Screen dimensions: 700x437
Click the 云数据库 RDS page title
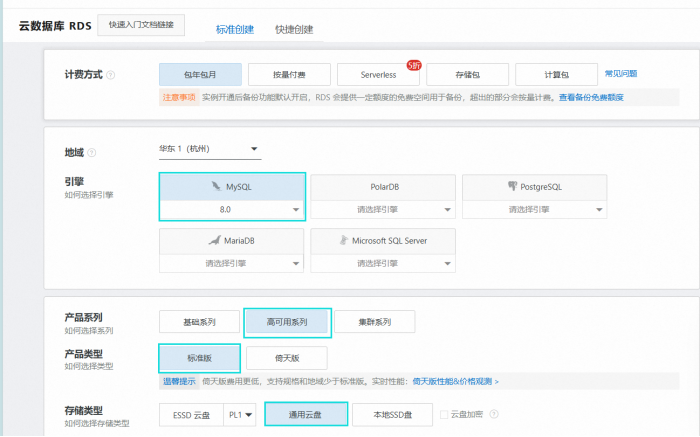pyautogui.click(x=55, y=26)
